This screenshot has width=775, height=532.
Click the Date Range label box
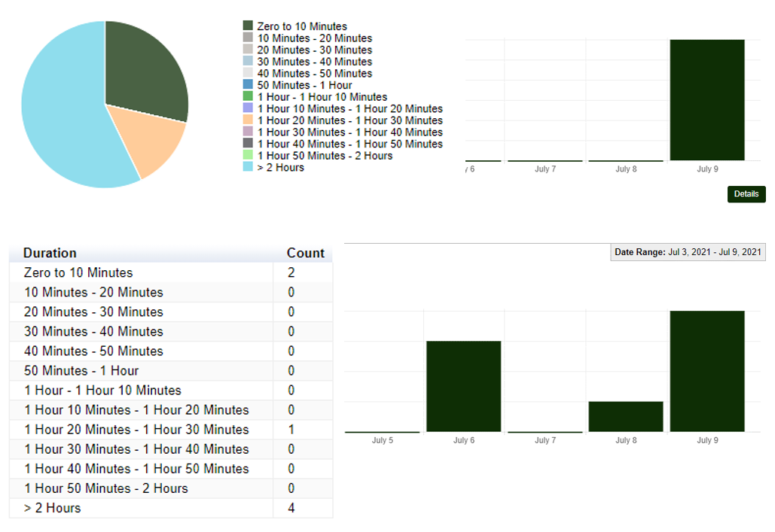click(688, 252)
